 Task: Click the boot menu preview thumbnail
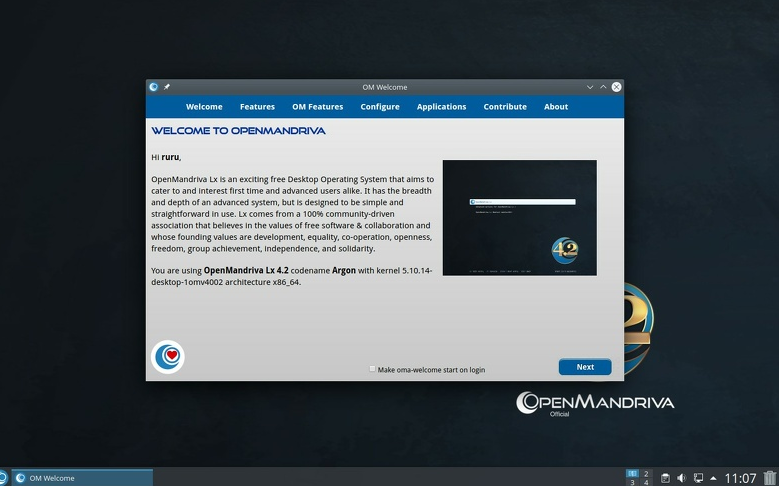(520, 218)
